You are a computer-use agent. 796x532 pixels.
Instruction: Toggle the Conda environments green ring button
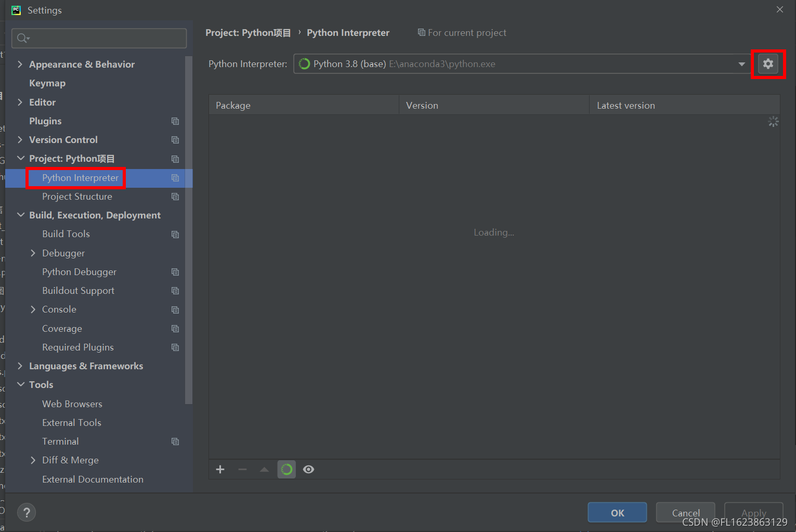[286, 470]
